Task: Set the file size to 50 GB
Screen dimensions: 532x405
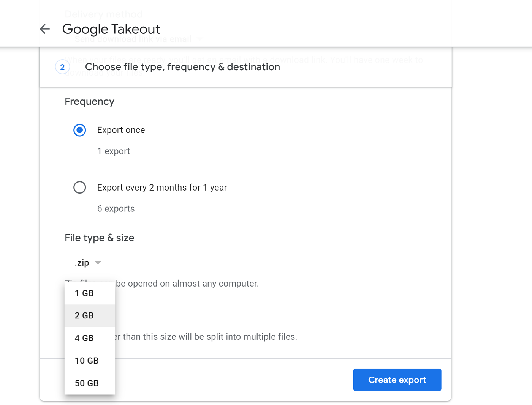Action: point(87,383)
